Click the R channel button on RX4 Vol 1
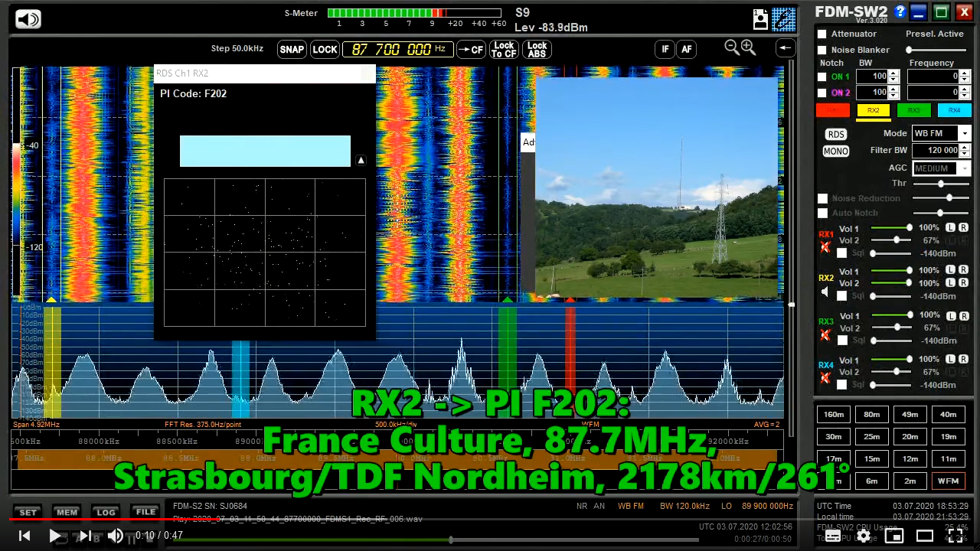Screen dimensions: 980x551 [x=963, y=359]
